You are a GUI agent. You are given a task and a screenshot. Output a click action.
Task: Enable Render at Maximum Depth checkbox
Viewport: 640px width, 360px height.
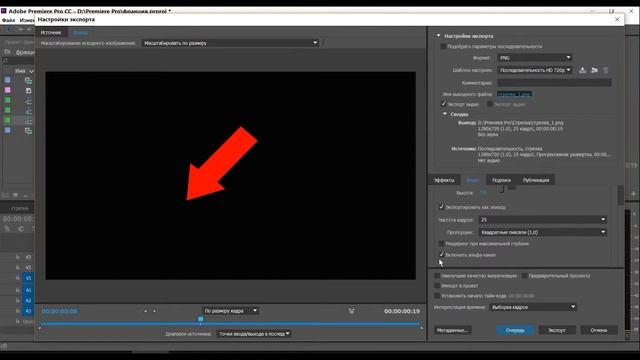pos(441,244)
